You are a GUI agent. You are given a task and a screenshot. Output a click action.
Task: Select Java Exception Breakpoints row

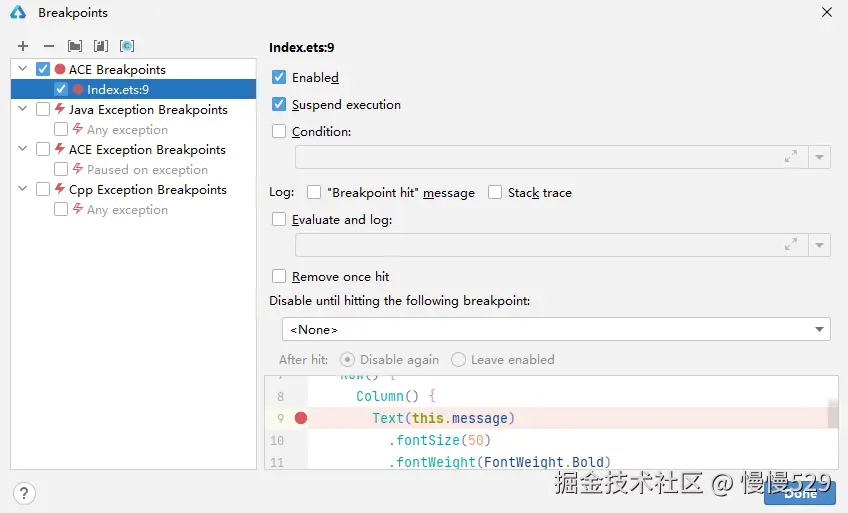(x=133, y=109)
